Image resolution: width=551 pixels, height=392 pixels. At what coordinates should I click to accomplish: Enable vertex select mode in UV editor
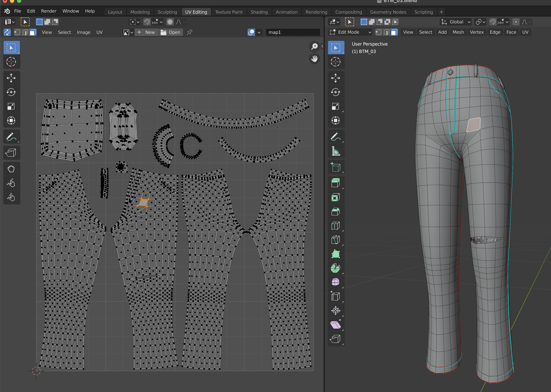click(17, 32)
